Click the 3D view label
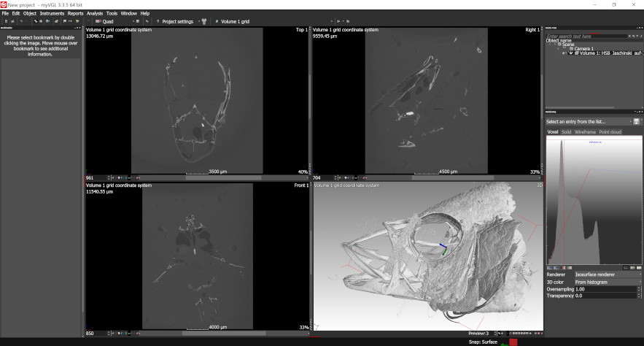Image resolution: width=644 pixels, height=346 pixels. tap(540, 185)
